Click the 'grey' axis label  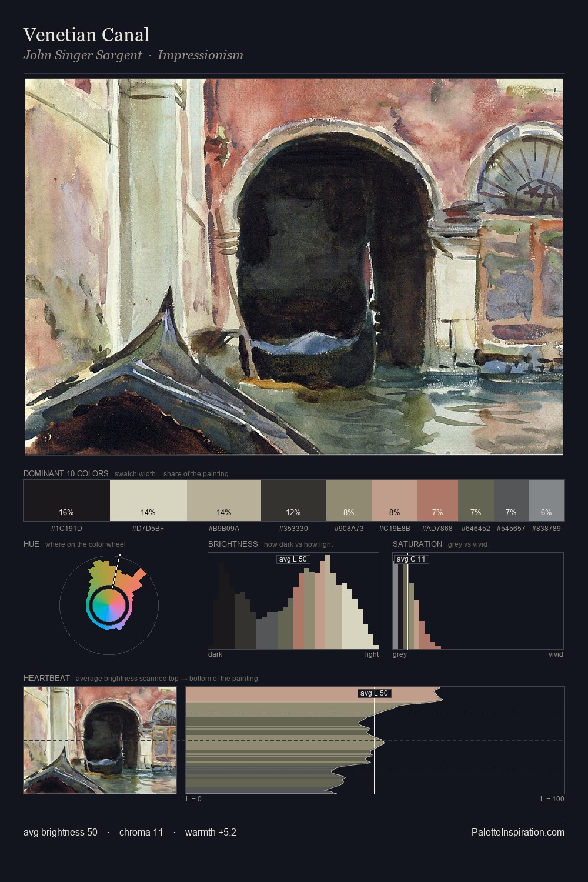click(400, 654)
